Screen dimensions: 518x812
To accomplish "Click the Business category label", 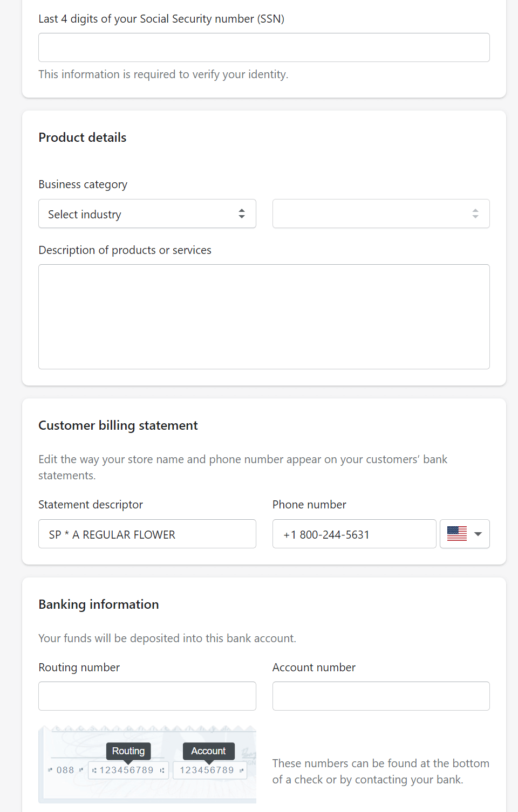I will tap(83, 184).
